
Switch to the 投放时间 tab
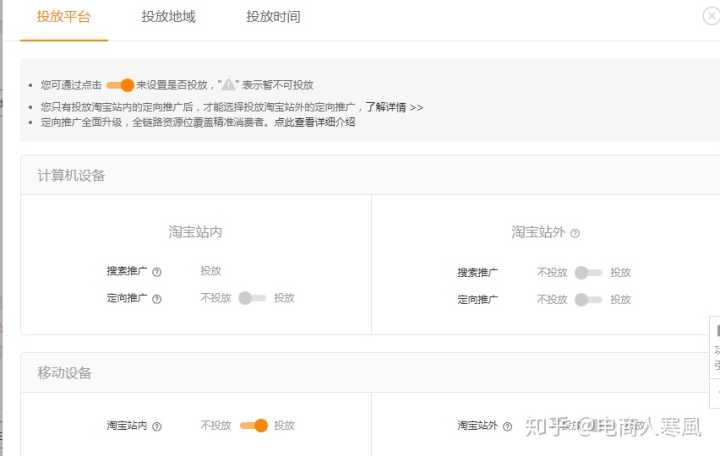point(273,17)
